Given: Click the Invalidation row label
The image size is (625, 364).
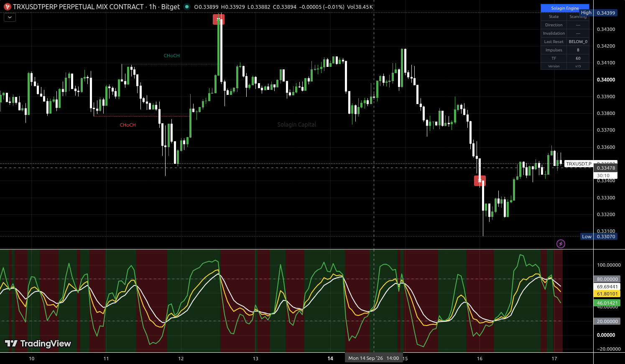Looking at the screenshot, I should coord(554,33).
